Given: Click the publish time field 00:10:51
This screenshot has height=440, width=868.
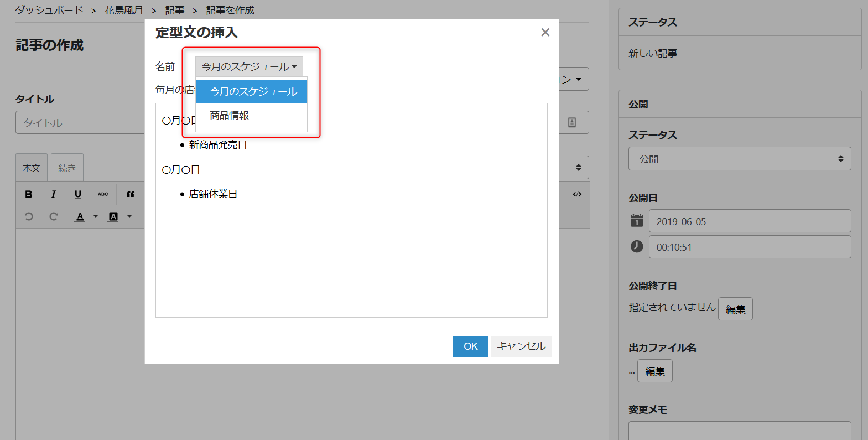Looking at the screenshot, I should tap(750, 247).
